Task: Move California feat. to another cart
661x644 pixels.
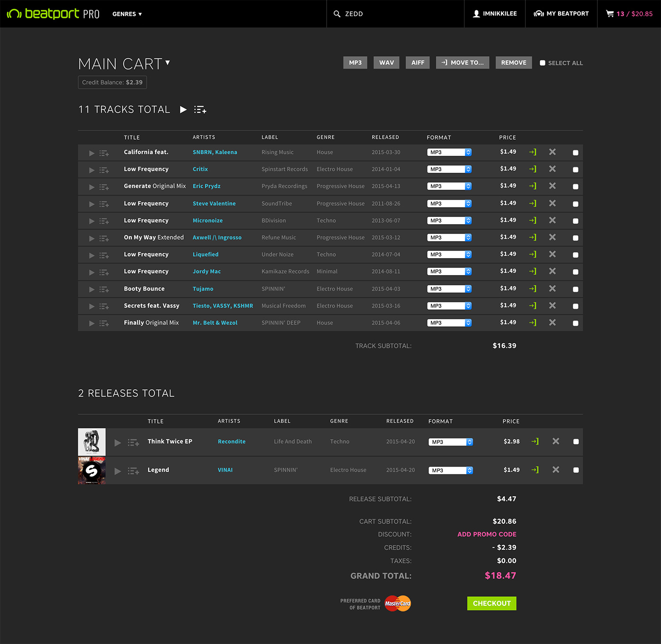Action: click(533, 152)
